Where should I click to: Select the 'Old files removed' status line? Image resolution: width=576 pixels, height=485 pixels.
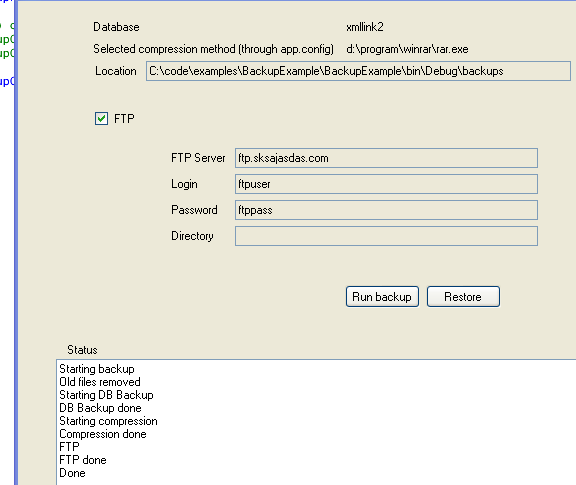point(100,382)
